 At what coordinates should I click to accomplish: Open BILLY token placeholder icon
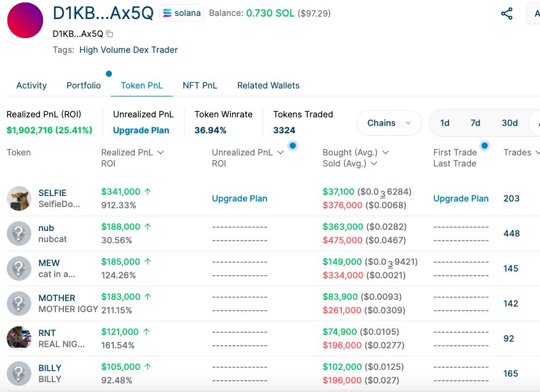click(19, 374)
